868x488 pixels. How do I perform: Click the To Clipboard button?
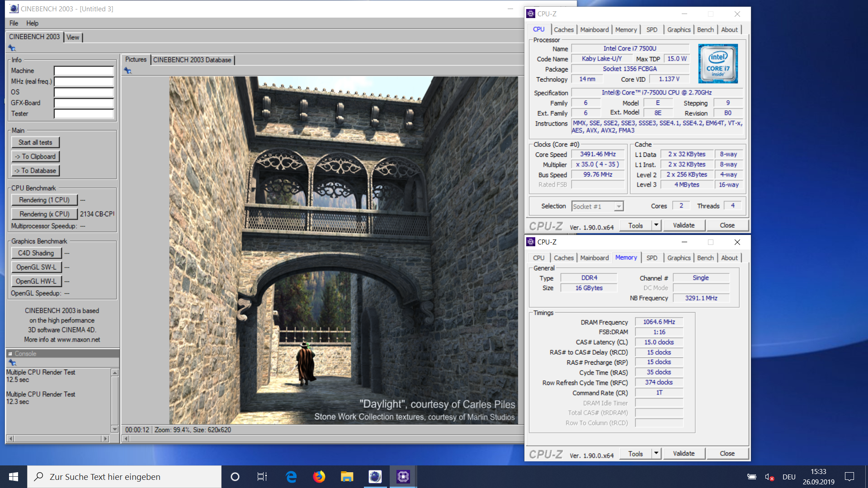pyautogui.click(x=35, y=156)
